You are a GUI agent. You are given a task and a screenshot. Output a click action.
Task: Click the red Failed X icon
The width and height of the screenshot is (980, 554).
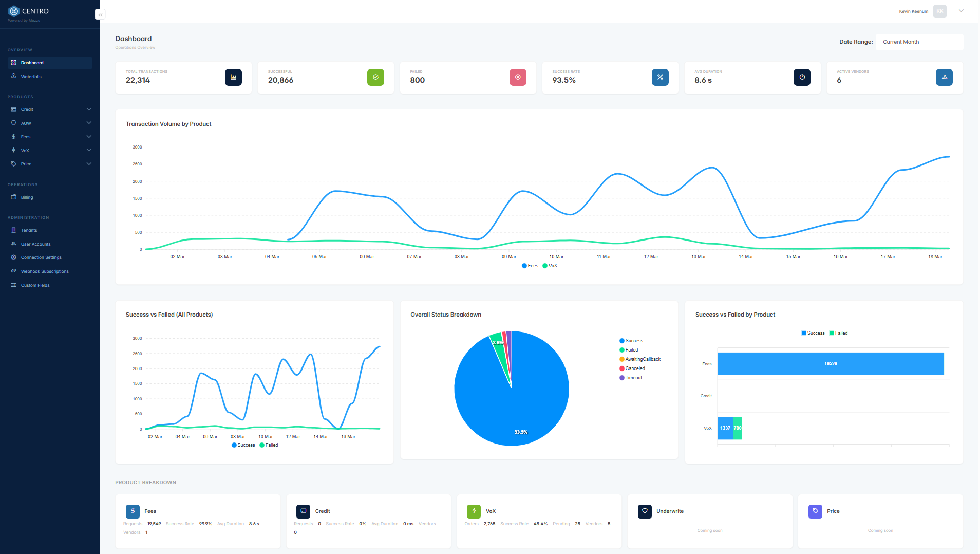(x=518, y=77)
